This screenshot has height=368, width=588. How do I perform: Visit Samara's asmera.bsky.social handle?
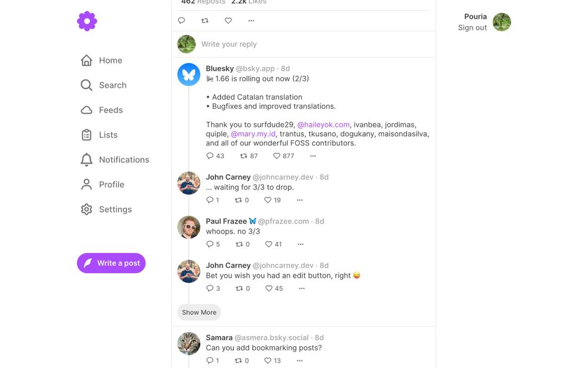[x=272, y=337]
